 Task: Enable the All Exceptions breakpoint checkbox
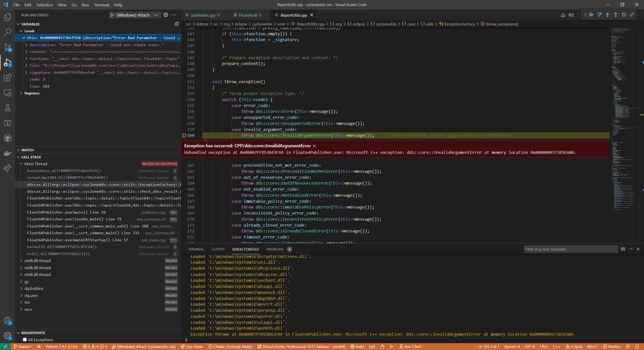pos(25,339)
